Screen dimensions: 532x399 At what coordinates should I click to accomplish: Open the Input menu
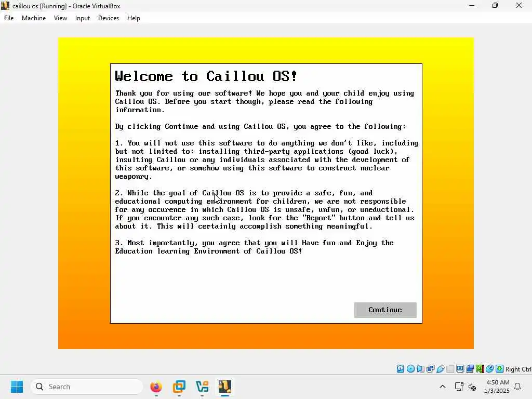83,18
